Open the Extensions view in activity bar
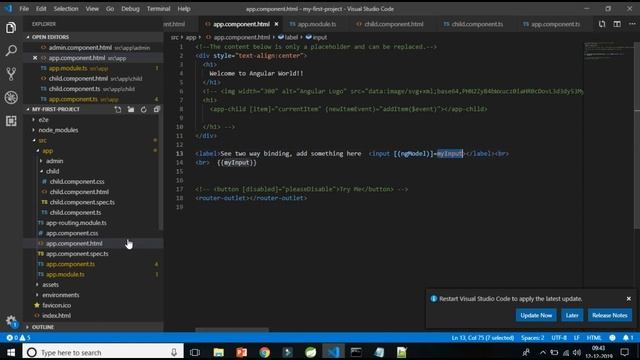The width and height of the screenshot is (640, 360). [11, 121]
